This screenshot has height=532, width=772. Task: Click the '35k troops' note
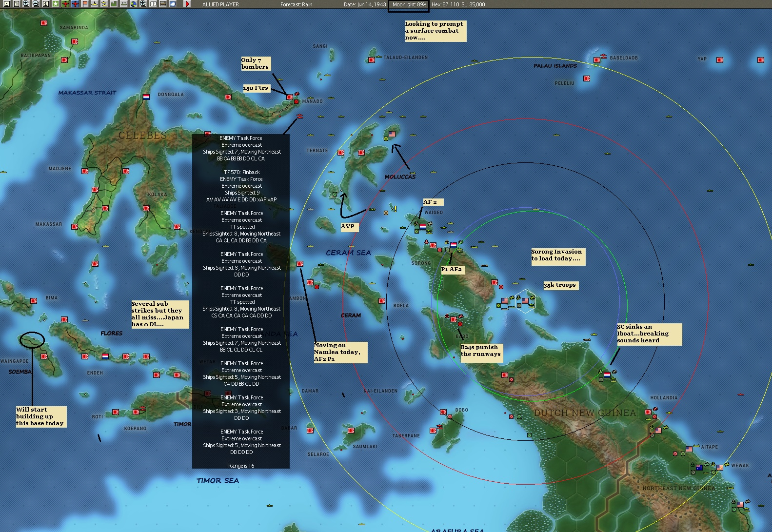561,285
